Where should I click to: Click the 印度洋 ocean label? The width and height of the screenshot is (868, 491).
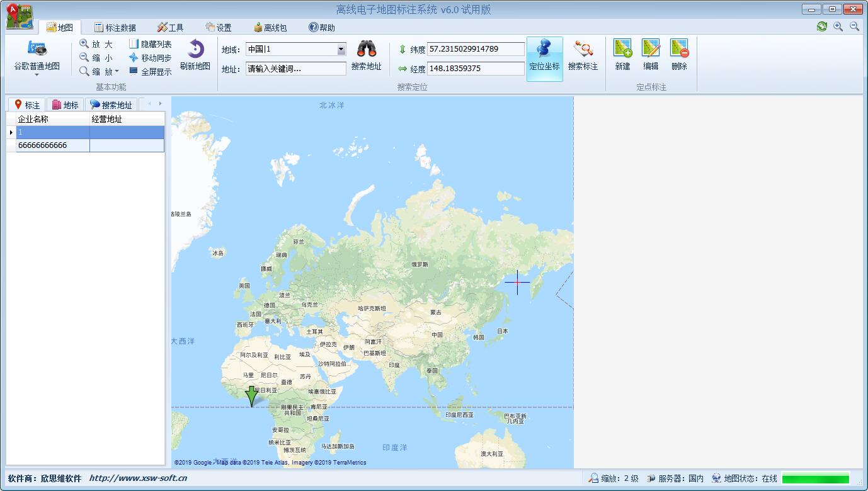(395, 448)
